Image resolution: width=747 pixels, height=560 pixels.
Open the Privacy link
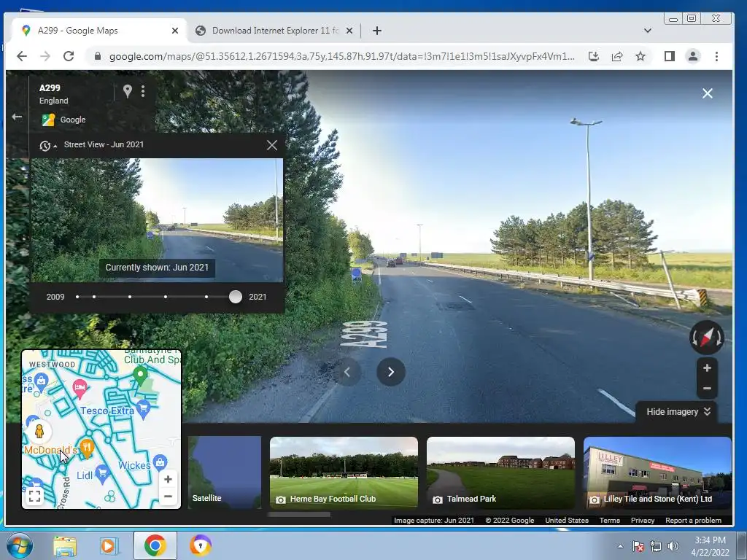pos(642,521)
